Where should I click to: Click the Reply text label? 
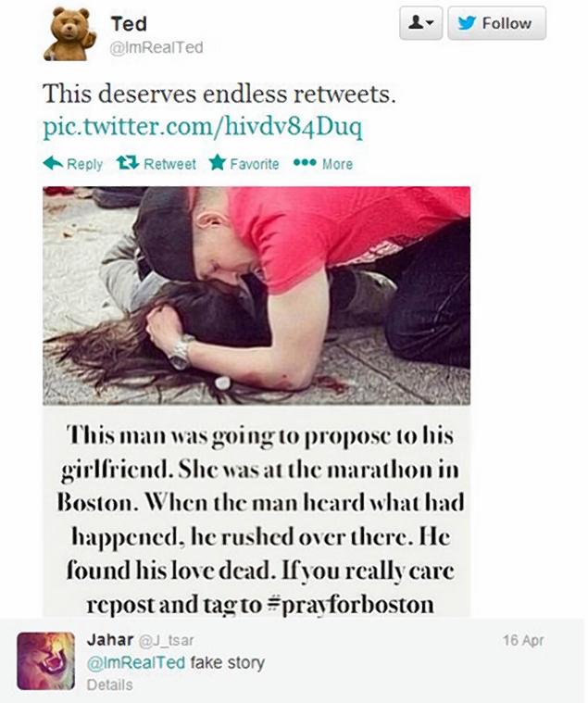coord(84,164)
